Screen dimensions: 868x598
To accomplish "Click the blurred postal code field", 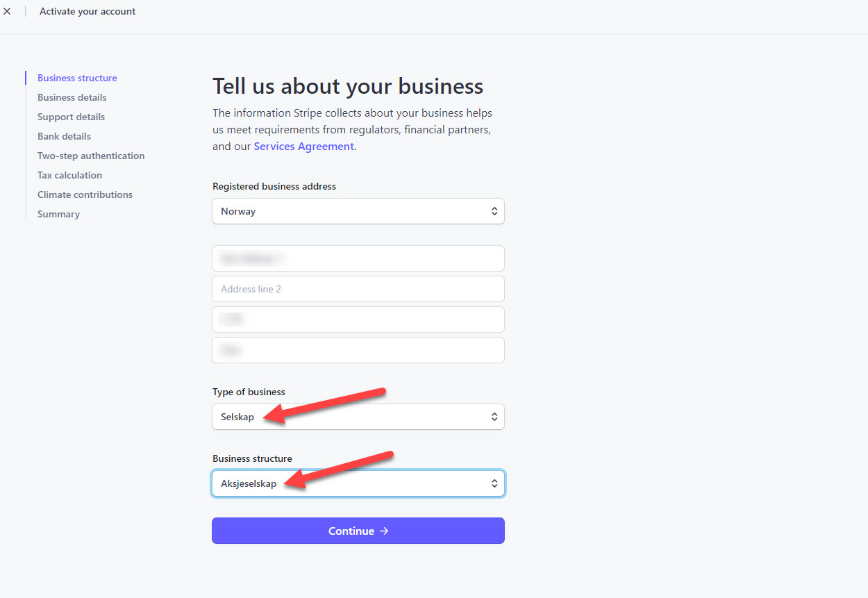I will tap(358, 319).
